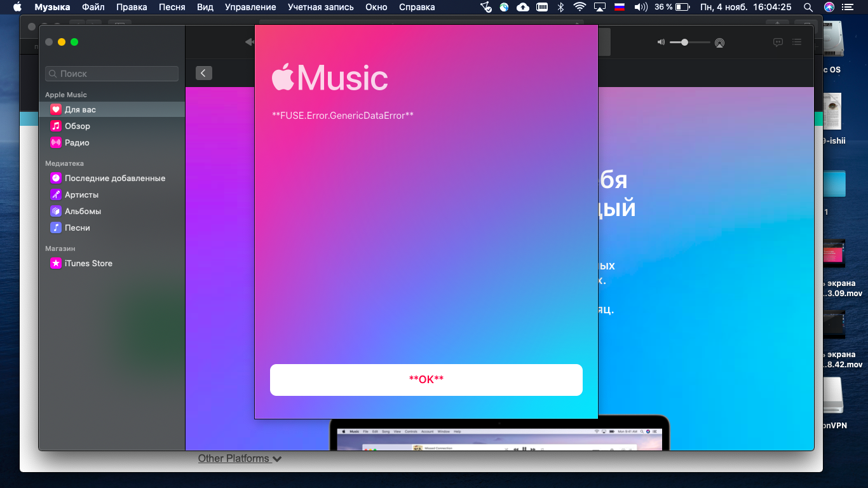Dismiss the error with the OK button

[426, 380]
